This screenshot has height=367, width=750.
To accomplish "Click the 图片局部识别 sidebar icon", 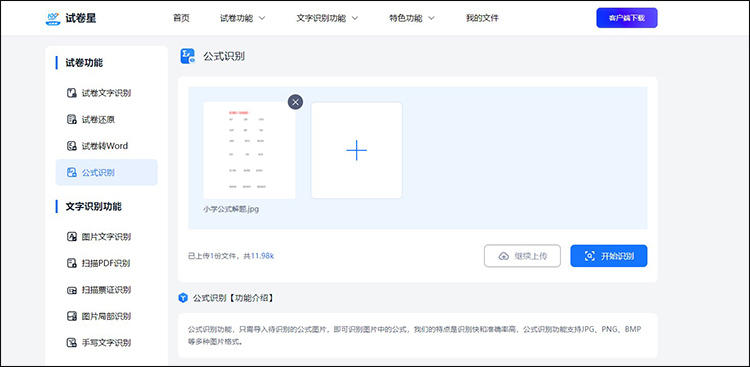I will coord(71,316).
